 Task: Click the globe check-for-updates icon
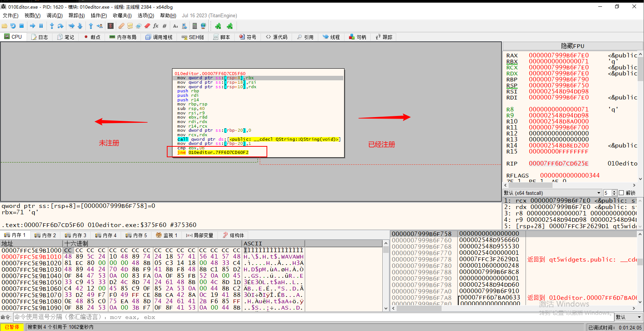click(203, 26)
